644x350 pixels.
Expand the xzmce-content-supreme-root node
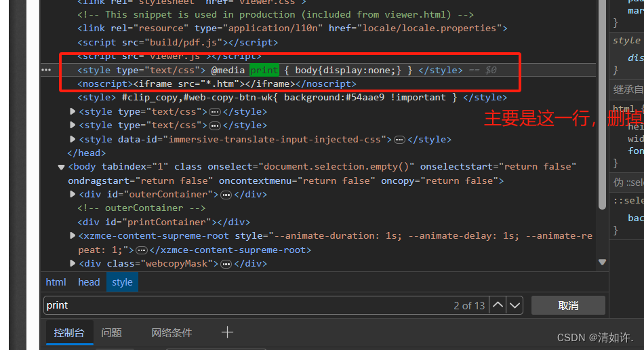pyautogui.click(x=73, y=235)
